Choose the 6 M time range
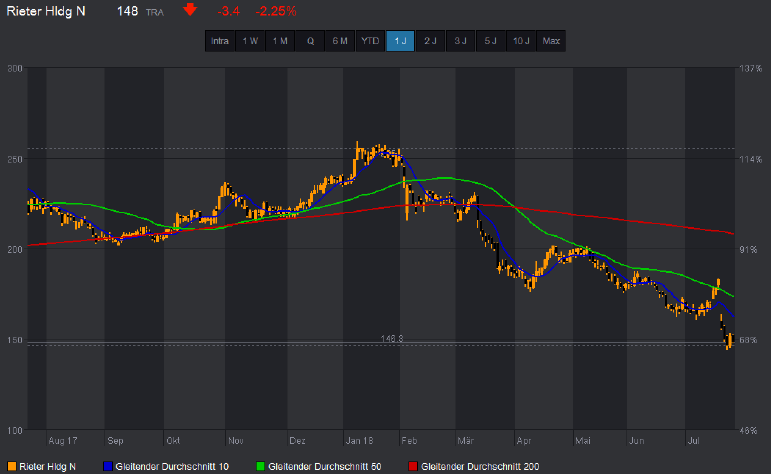771x474 pixels. click(x=340, y=41)
